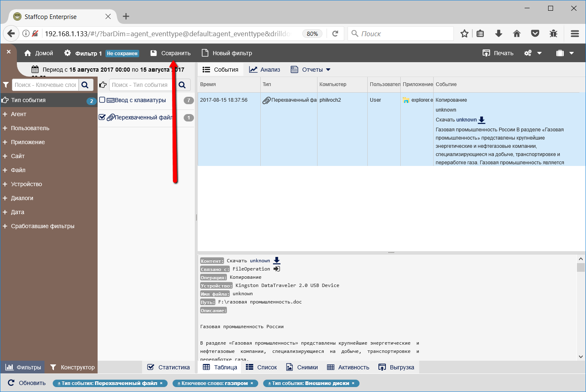This screenshot has width=586, height=392.
Task: Uncheck the Перехваченный файл checkbox
Action: pyautogui.click(x=102, y=117)
